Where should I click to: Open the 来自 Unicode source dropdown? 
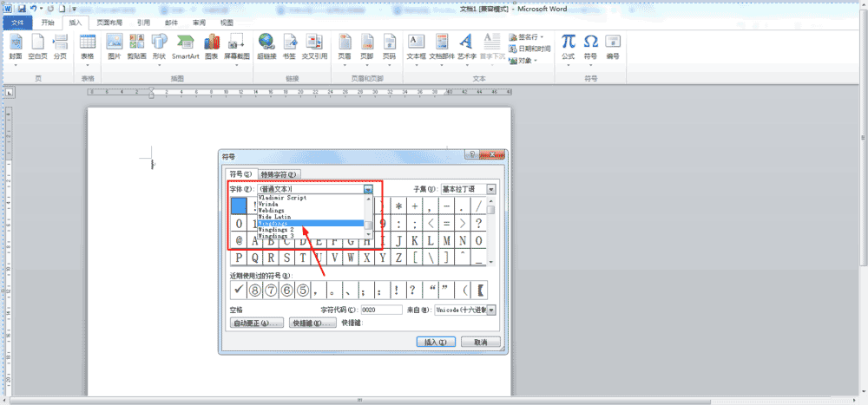click(x=491, y=310)
